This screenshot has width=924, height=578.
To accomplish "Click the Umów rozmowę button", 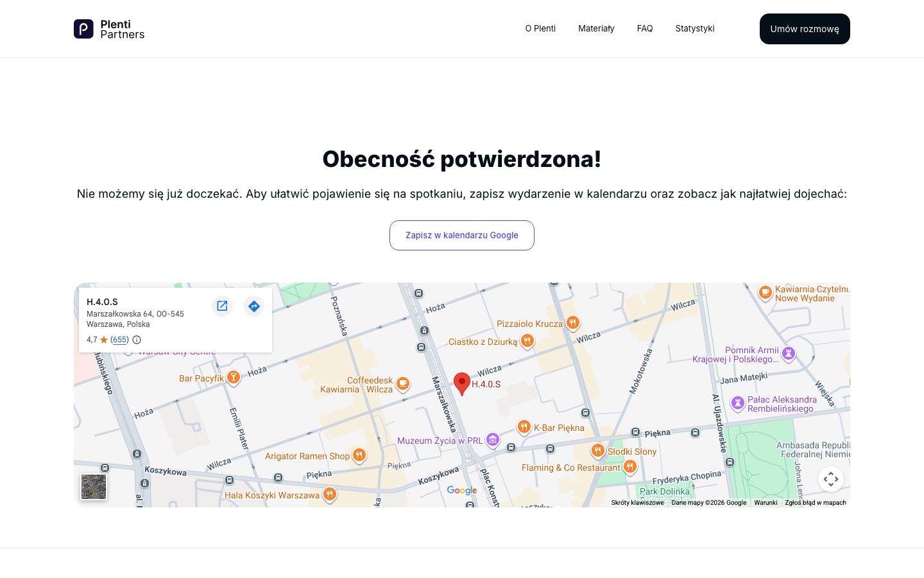I will [x=805, y=29].
